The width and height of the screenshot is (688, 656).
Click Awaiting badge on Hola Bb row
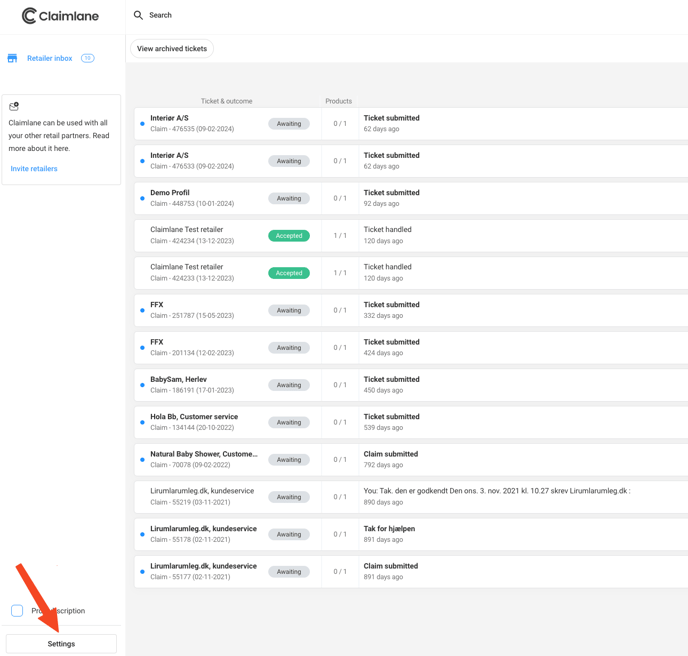click(289, 422)
